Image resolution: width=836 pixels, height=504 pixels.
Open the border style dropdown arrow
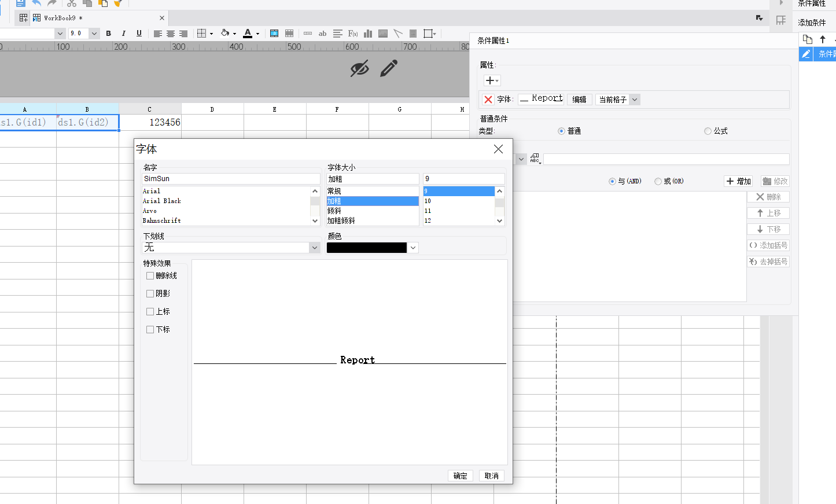211,34
